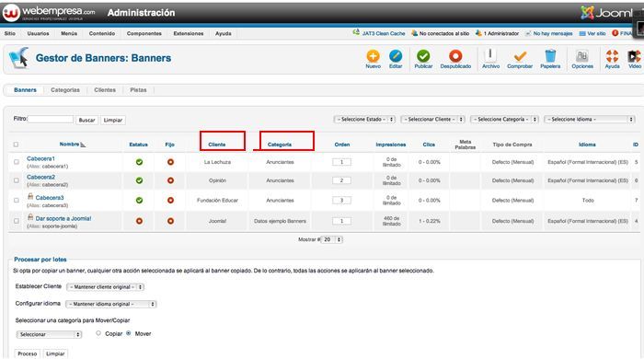Image resolution: width=644 pixels, height=359 pixels.
Task: Open the Seleccionar Cliente dropdown
Action: coord(432,119)
